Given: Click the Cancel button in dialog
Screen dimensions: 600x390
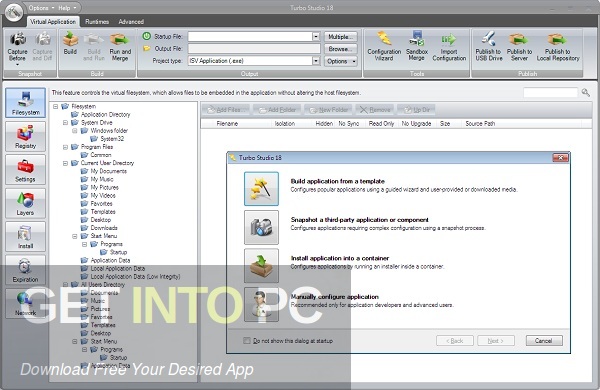Looking at the screenshot, I should 544,341.
